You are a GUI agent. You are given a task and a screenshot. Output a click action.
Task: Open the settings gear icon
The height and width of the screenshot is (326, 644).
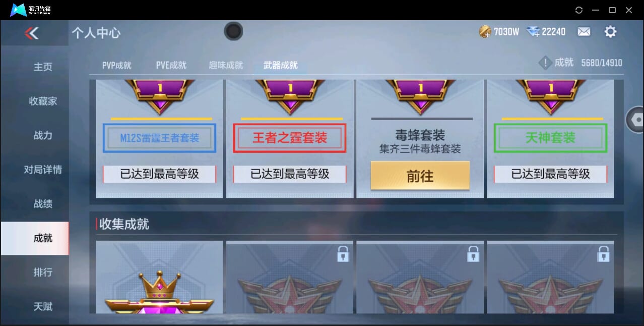click(610, 32)
